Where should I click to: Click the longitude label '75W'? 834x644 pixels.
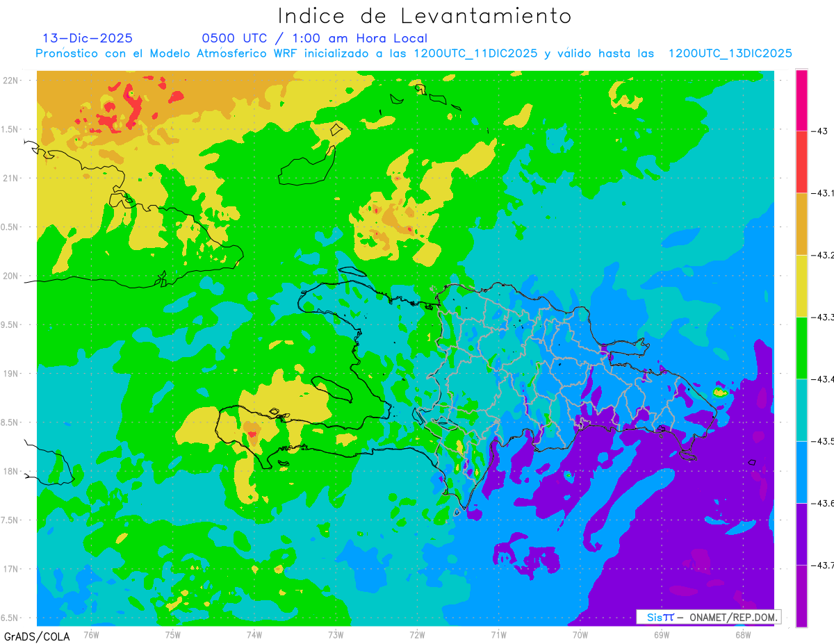click(173, 634)
